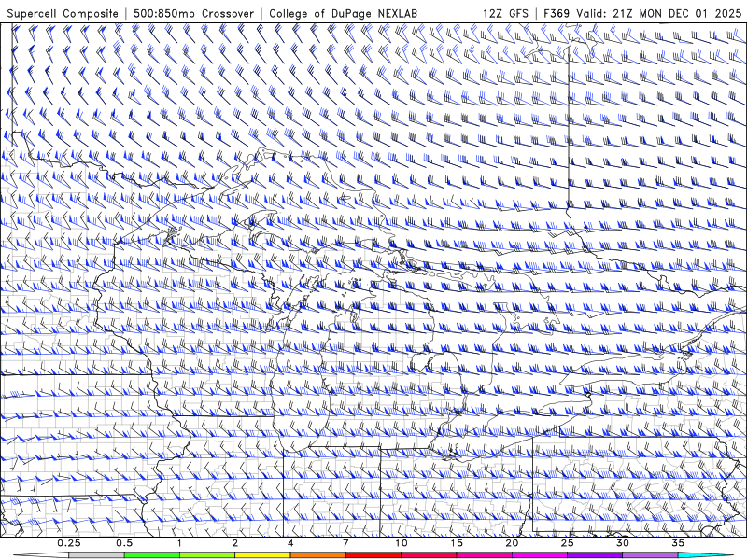Select the '500:850mb Crossover' header label
Screen dimensions: 747x560
193,14
